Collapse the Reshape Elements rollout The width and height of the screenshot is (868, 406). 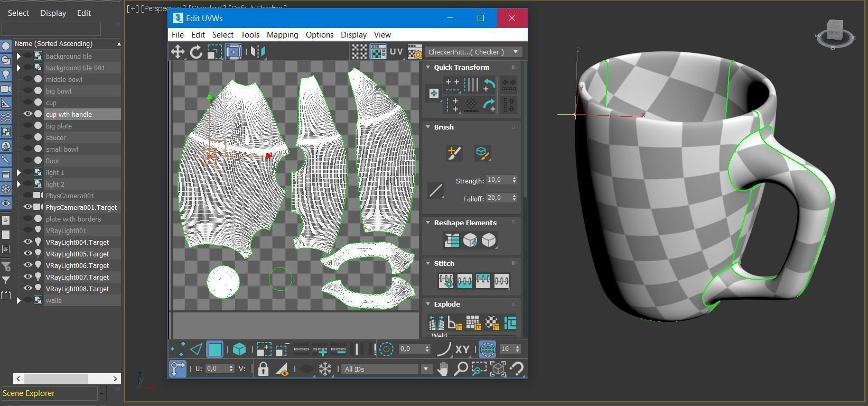[x=428, y=223]
